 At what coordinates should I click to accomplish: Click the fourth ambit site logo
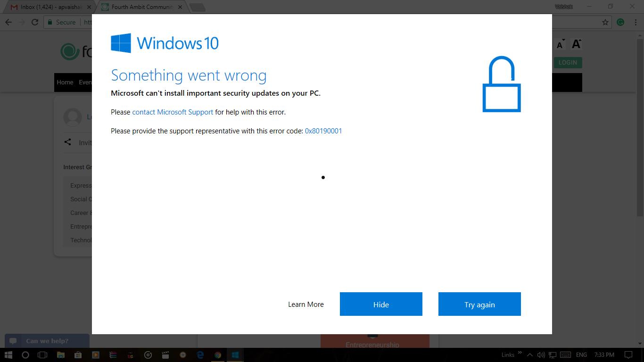click(x=76, y=51)
